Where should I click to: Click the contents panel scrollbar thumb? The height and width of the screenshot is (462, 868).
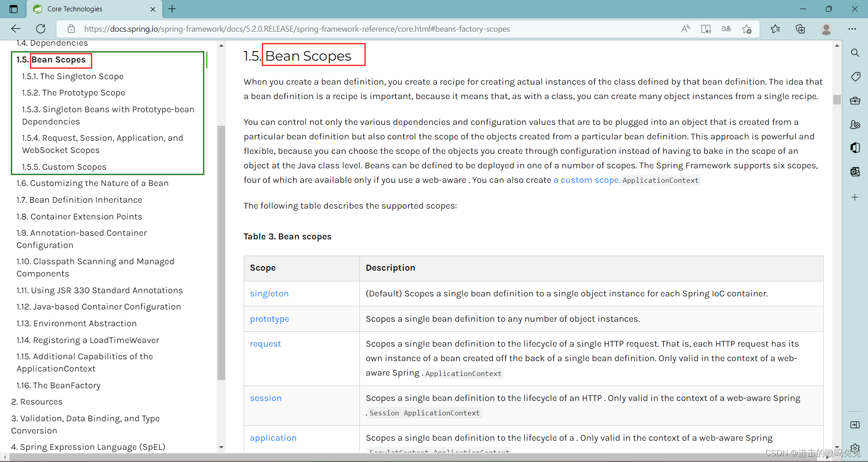click(221, 252)
